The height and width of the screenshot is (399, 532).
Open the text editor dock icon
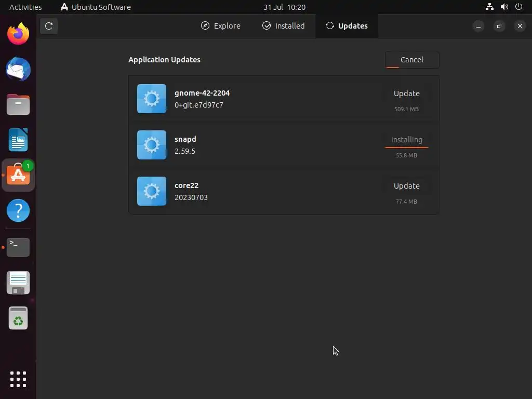pos(18,283)
